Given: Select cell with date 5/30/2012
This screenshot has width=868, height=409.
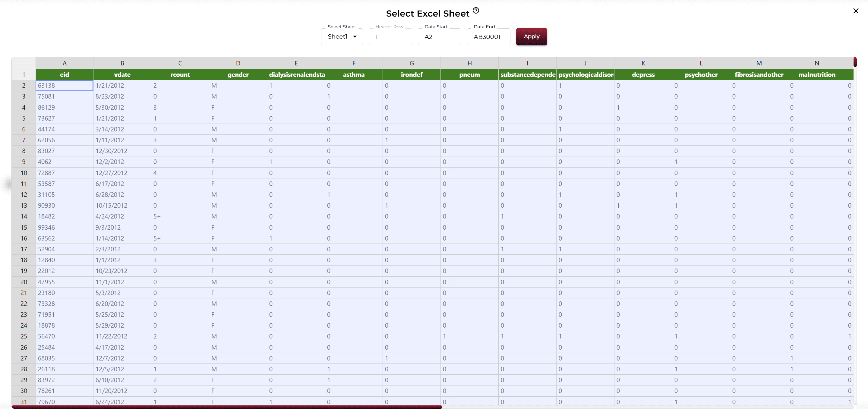Looking at the screenshot, I should point(122,108).
